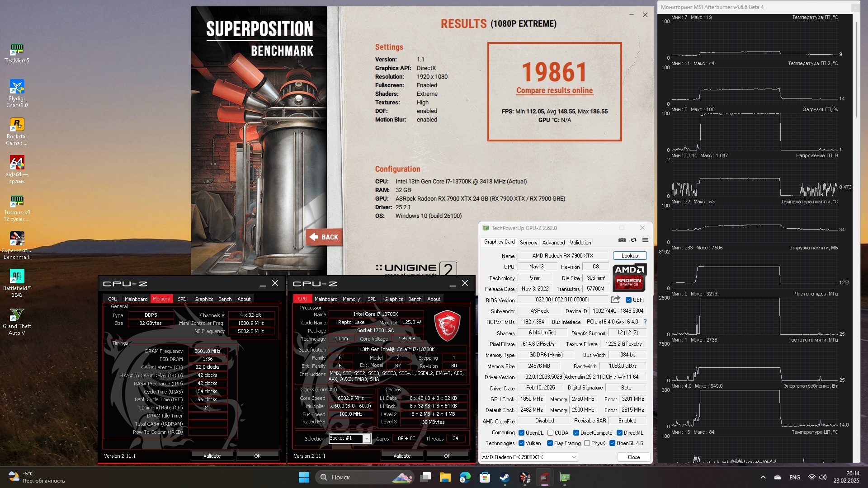Click Close button in GPU-Z
Screen dimensions: 868x488
click(x=634, y=457)
